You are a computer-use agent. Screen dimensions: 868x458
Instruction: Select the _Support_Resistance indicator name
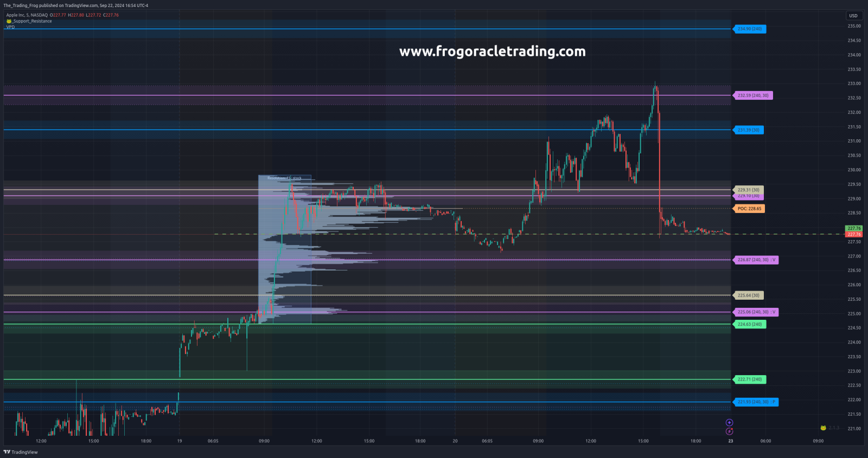32,21
